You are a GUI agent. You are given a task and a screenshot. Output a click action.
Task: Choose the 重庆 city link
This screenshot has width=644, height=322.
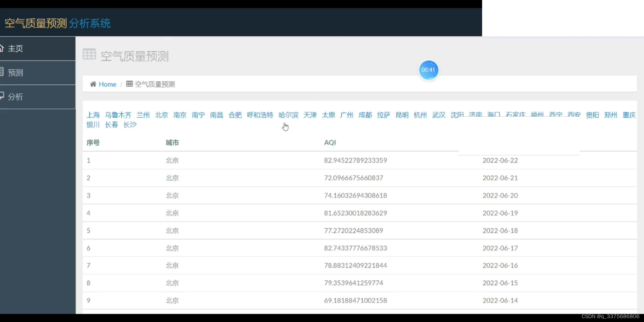tap(629, 115)
